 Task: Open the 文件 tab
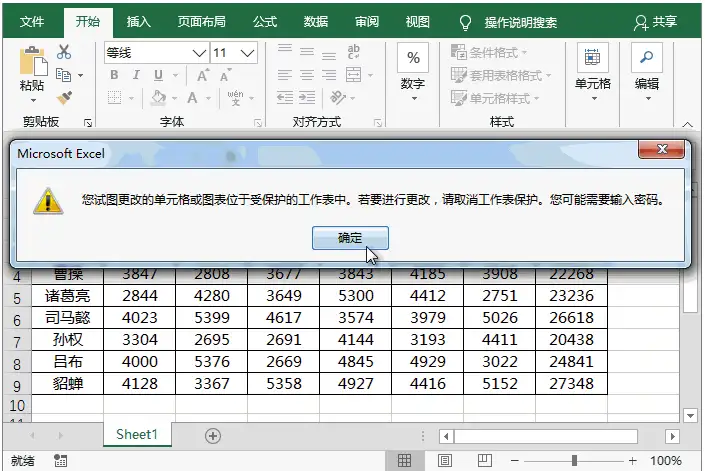pos(32,22)
